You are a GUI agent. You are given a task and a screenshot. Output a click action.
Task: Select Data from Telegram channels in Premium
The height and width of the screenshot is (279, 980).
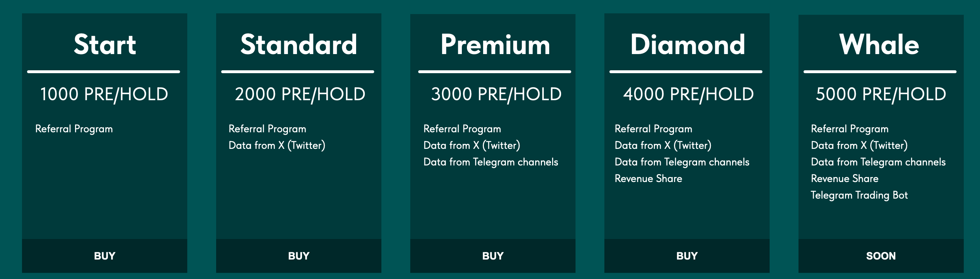click(490, 162)
